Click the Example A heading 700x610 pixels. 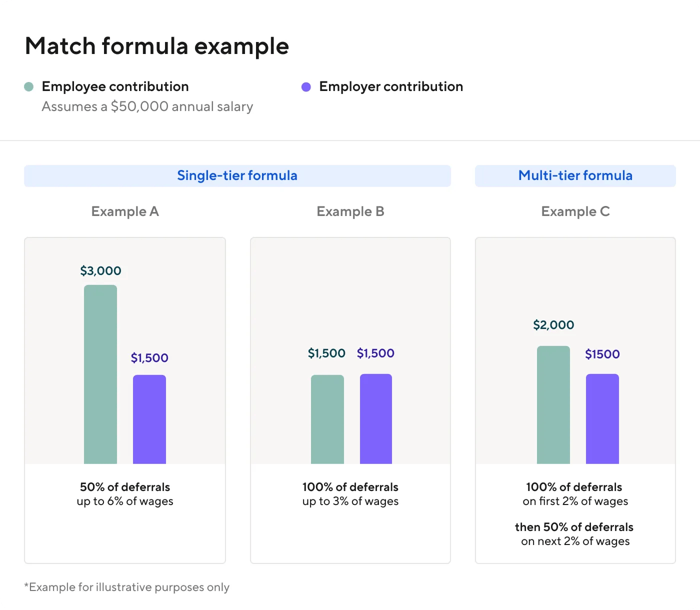125,211
